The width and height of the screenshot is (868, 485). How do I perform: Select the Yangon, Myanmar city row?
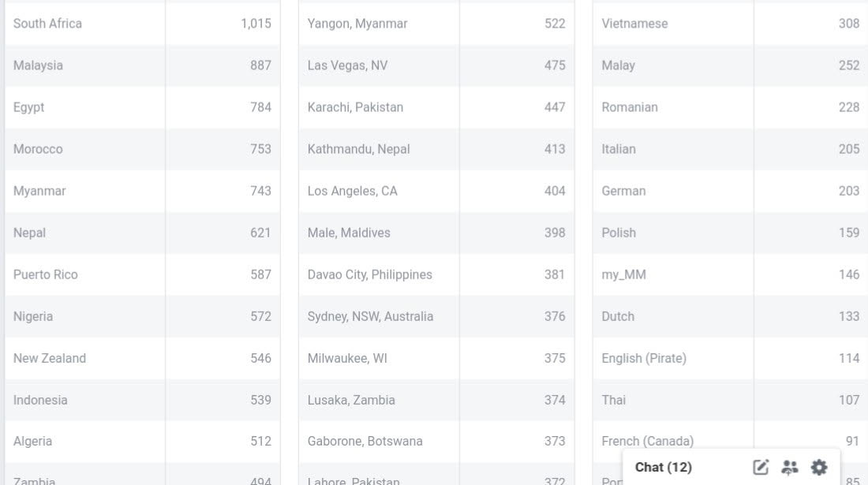click(x=357, y=24)
